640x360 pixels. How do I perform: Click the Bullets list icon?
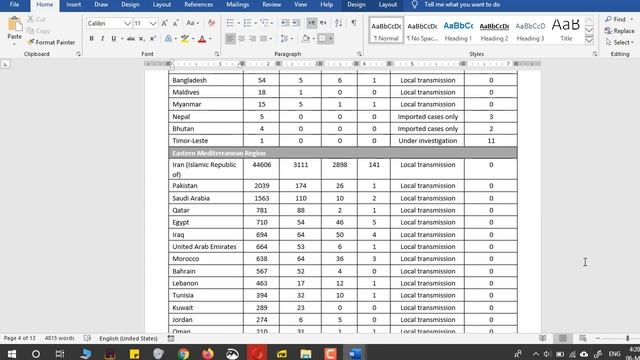(230, 23)
